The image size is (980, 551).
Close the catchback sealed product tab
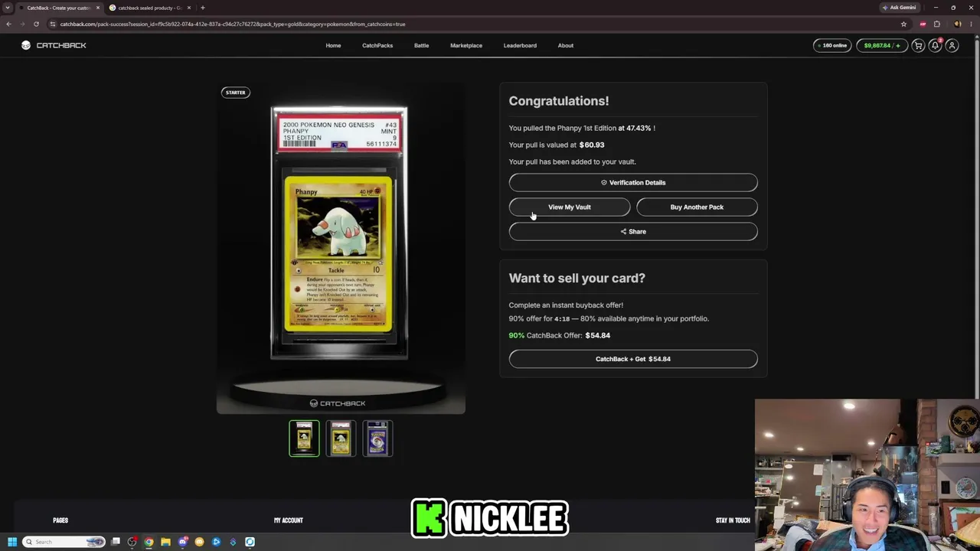[188, 8]
